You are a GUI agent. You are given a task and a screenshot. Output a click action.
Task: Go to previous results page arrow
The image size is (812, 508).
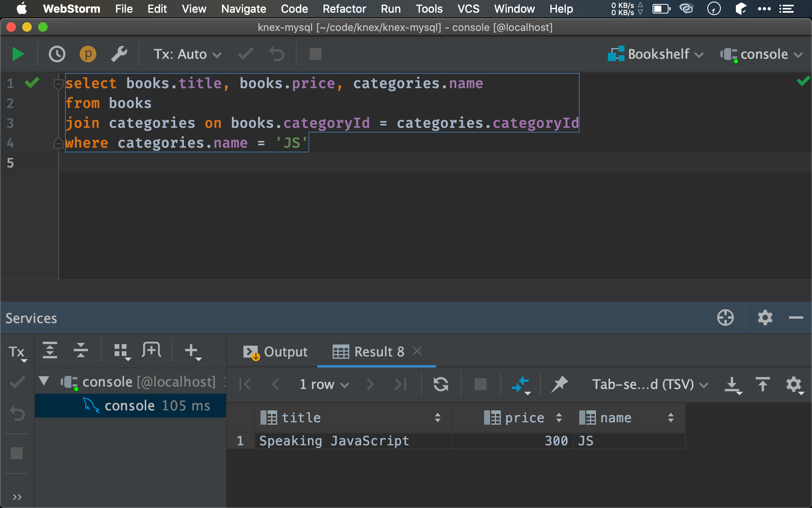click(x=276, y=384)
